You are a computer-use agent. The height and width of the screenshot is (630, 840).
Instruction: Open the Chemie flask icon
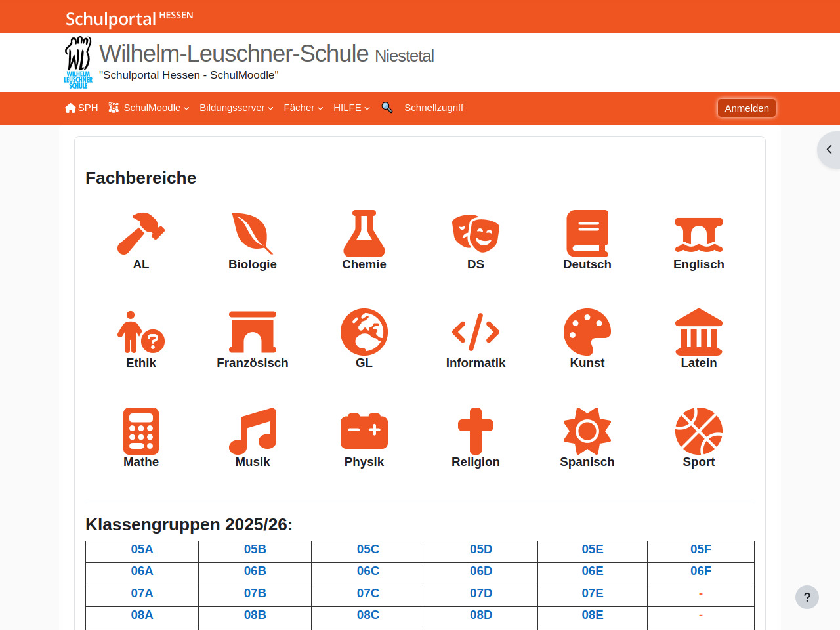364,234
